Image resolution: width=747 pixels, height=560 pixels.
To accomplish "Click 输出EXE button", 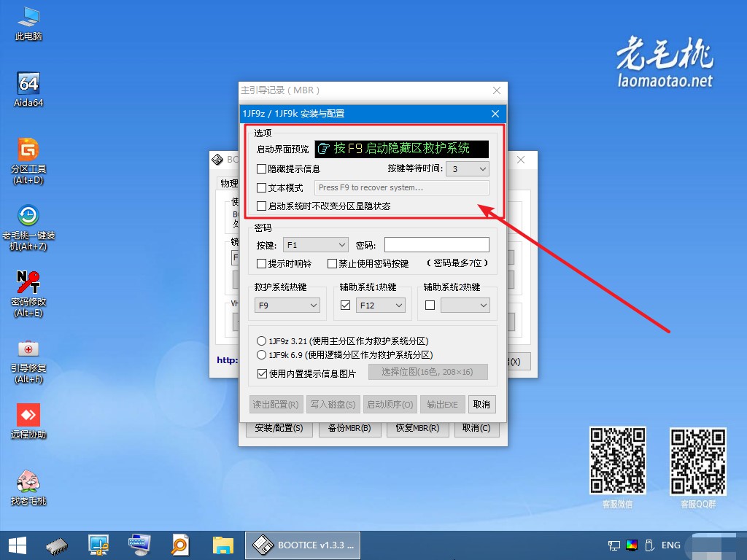I will (443, 404).
